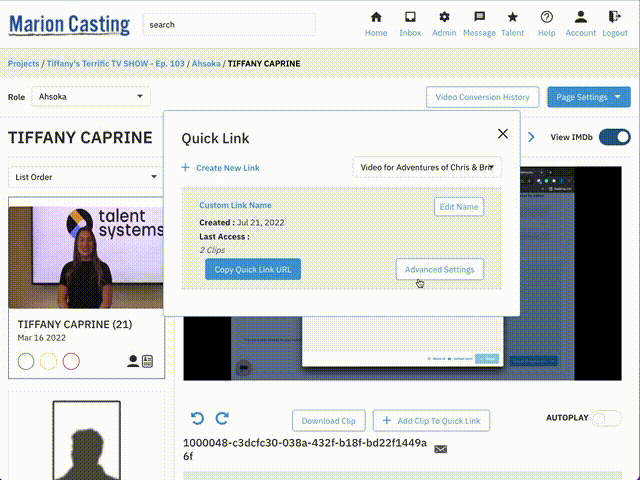Click the Created Jul 21, 2022 text
The image size is (640, 480).
[242, 223]
